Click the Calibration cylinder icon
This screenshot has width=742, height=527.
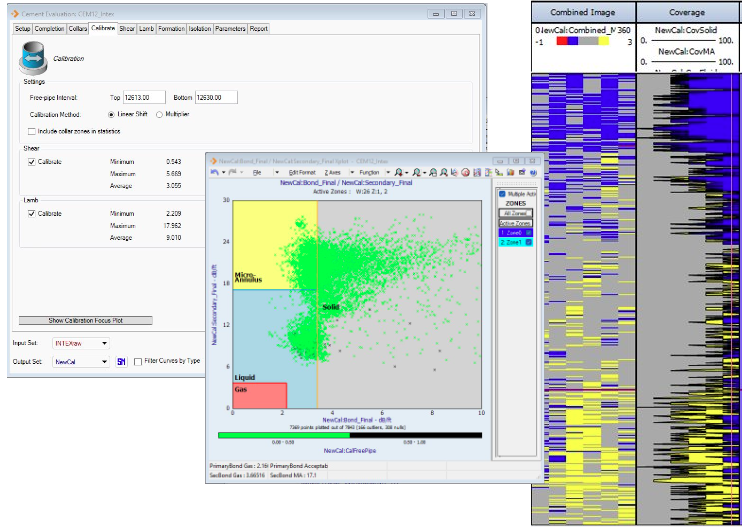pyautogui.click(x=33, y=58)
